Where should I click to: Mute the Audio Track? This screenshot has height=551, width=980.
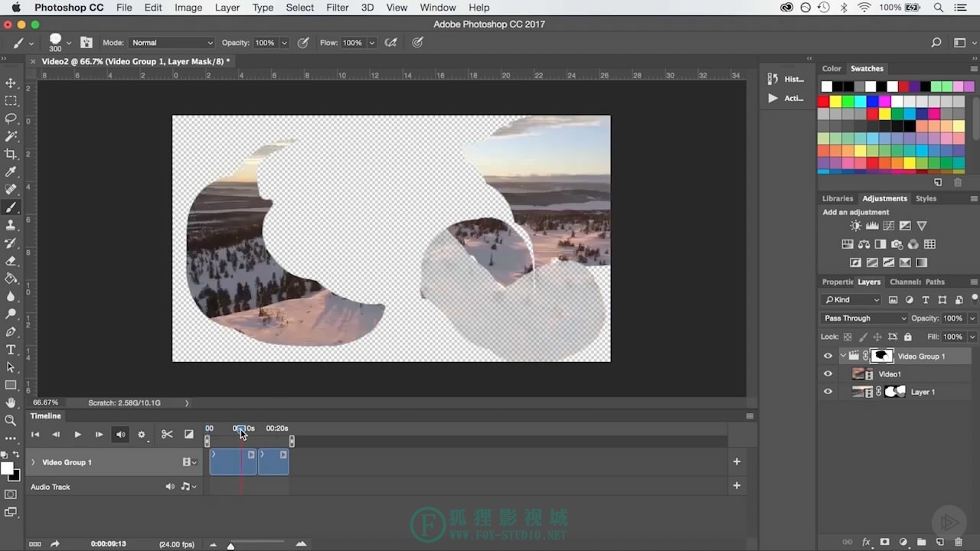pos(170,487)
